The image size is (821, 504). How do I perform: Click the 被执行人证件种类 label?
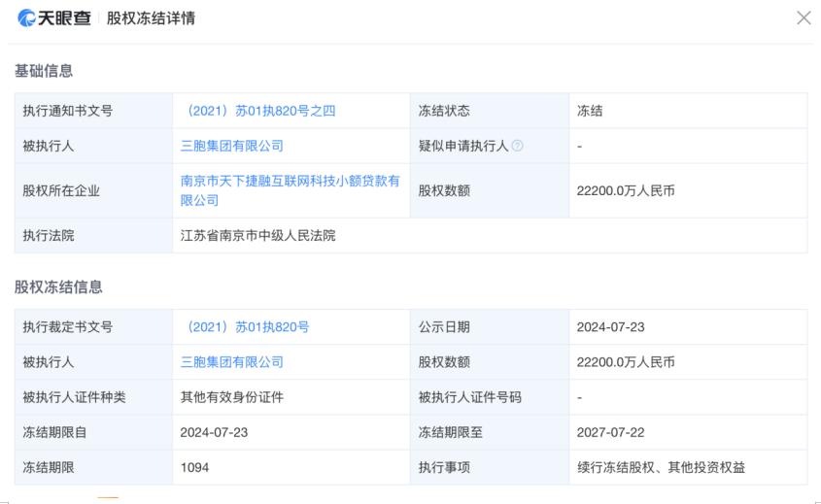(x=74, y=397)
